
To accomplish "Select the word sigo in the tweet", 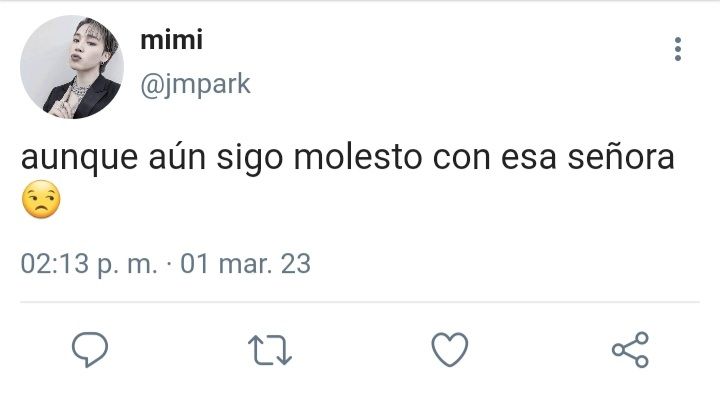I will coord(249,159).
